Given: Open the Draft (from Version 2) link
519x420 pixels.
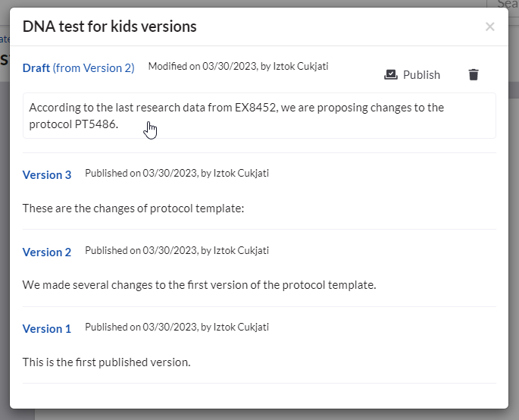Looking at the screenshot, I should (x=79, y=68).
